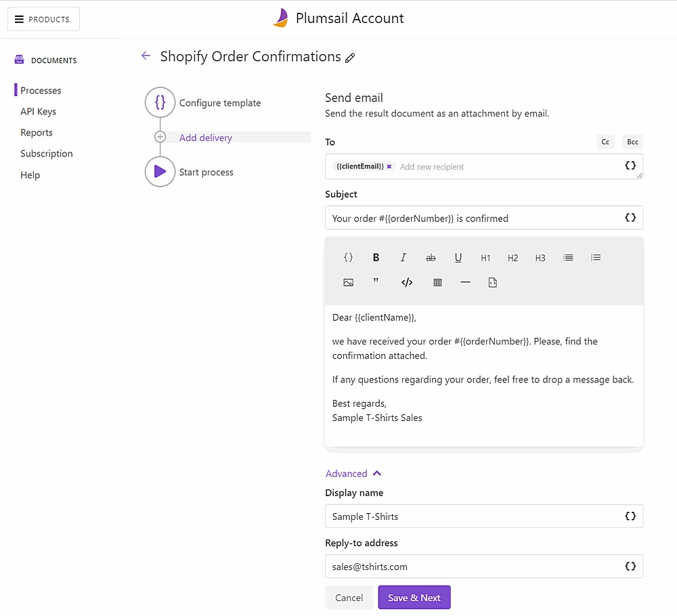
Task: Click the Start process step label
Action: pos(206,172)
